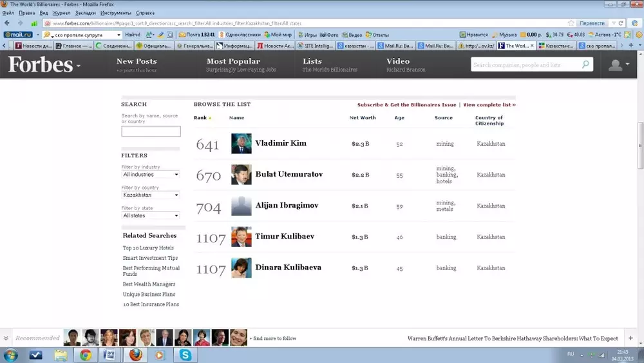Sort the list by Rank column

200,118
